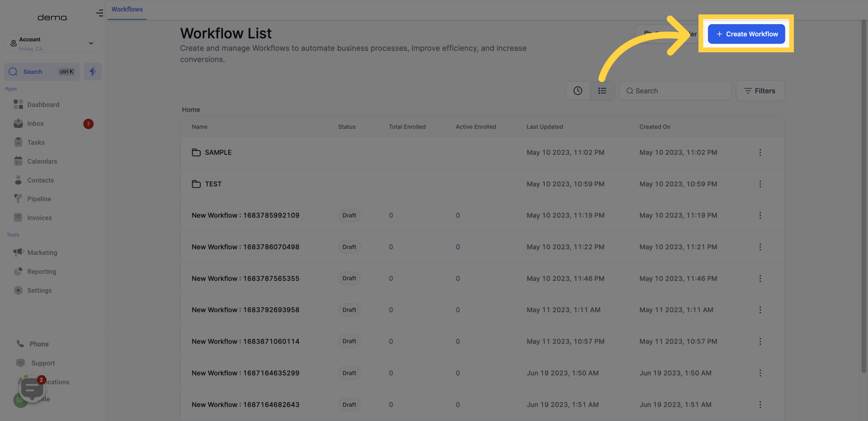Open the TEST folder
The height and width of the screenshot is (421, 868).
(213, 184)
